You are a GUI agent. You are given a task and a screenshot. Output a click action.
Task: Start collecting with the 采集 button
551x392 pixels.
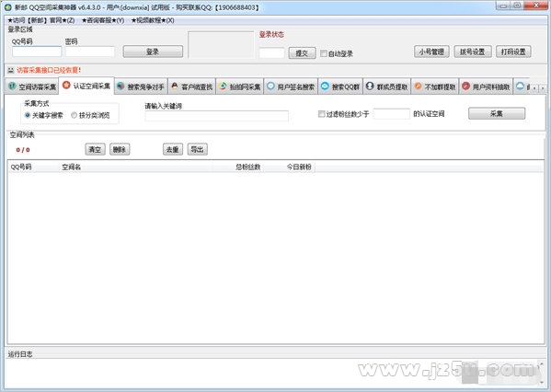(x=497, y=113)
